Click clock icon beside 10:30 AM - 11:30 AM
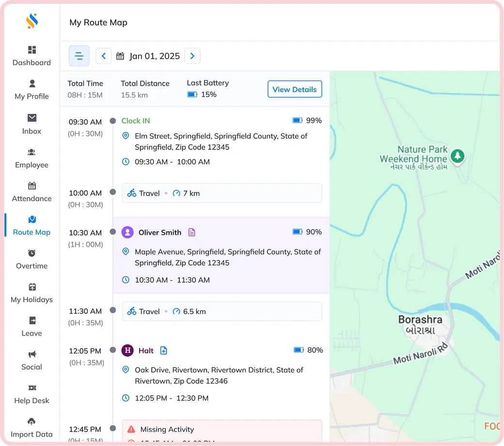 [x=126, y=280]
